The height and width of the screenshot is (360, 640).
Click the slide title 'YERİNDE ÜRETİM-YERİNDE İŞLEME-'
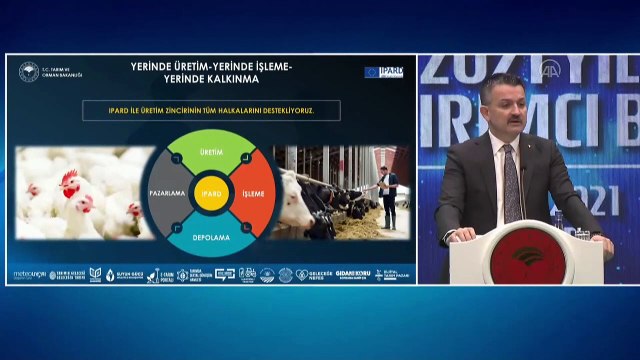pyautogui.click(x=211, y=67)
